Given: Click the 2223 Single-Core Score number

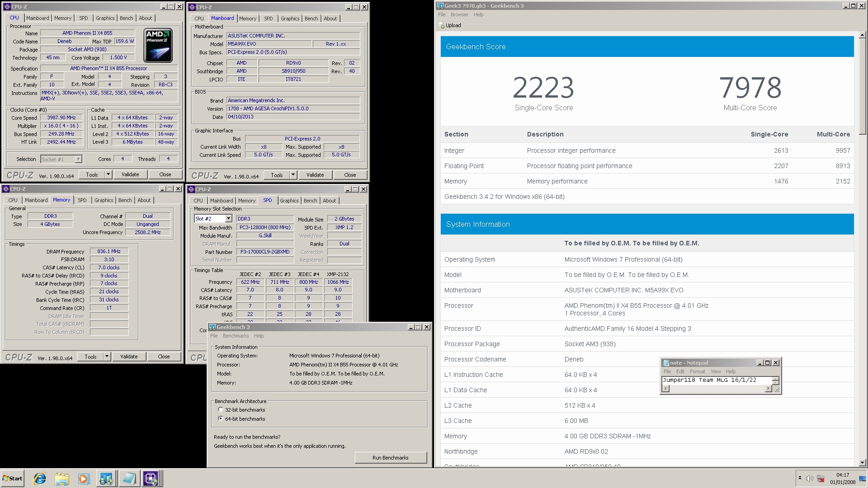Looking at the screenshot, I should tap(543, 88).
